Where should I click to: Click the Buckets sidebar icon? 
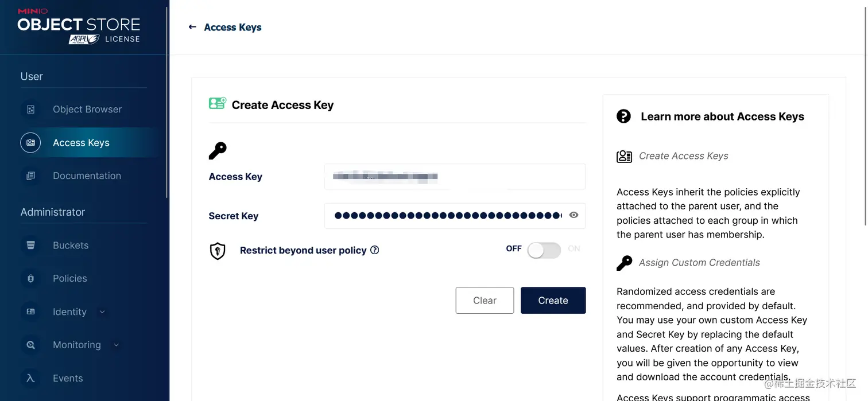click(x=30, y=245)
